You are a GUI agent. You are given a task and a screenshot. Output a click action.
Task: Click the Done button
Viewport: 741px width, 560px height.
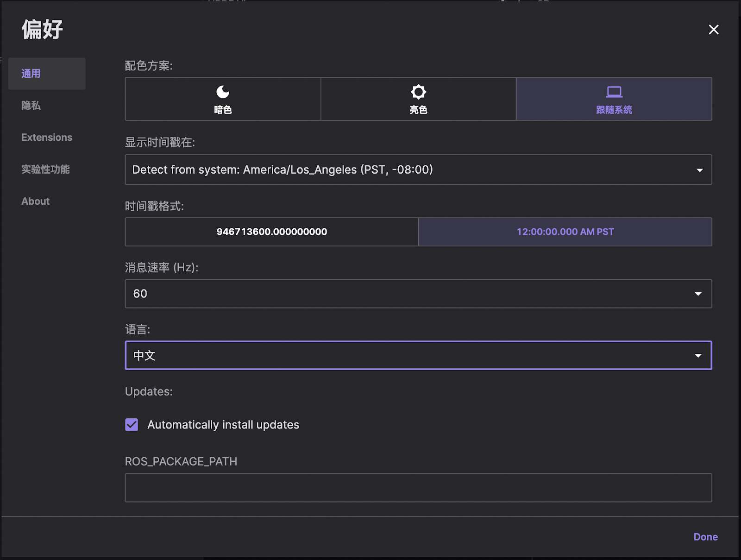pyautogui.click(x=705, y=537)
